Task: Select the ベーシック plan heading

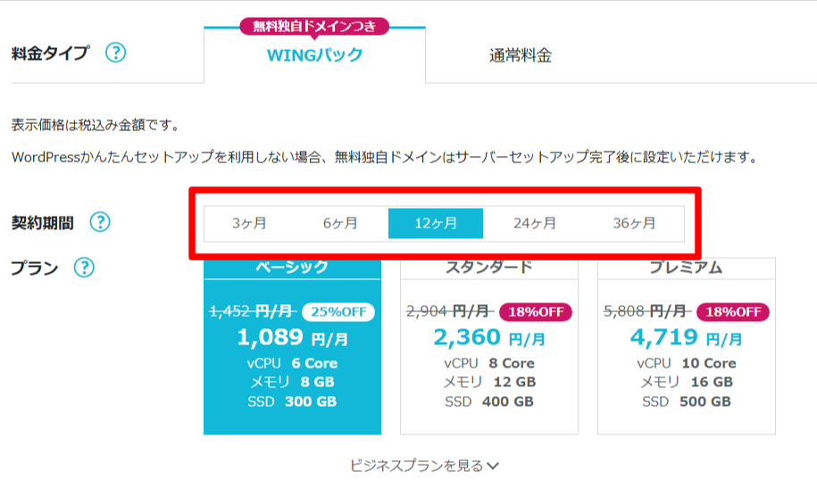Action: tap(292, 268)
